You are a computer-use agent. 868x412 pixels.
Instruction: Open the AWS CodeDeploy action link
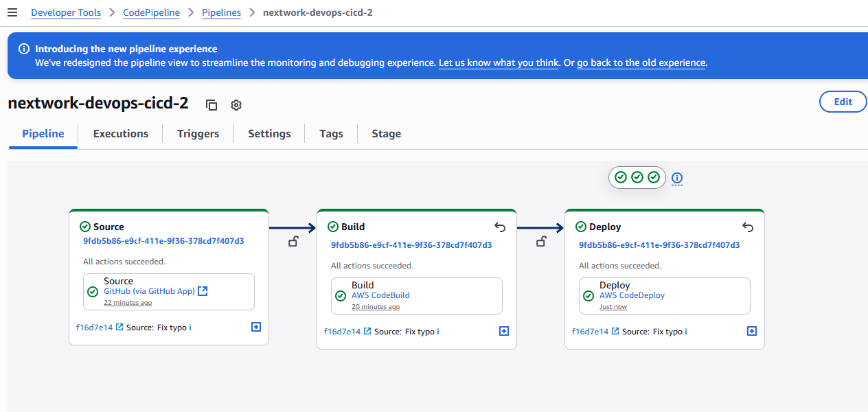click(x=632, y=295)
